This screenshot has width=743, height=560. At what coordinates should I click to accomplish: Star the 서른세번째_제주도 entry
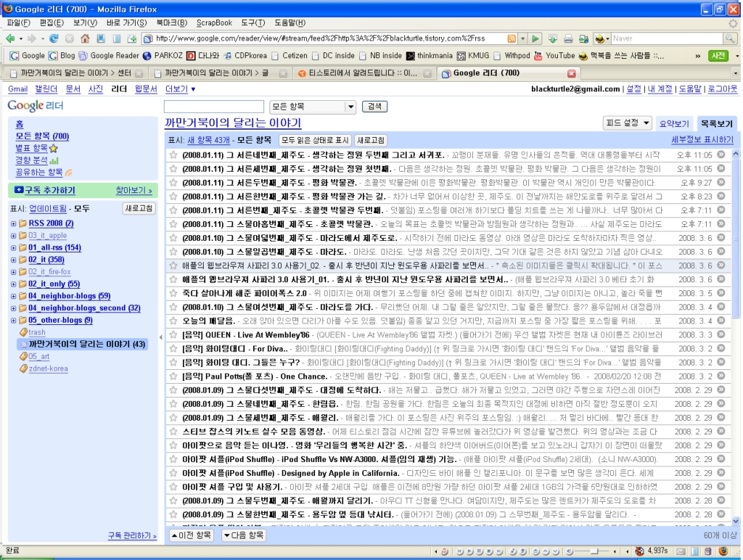coord(173,168)
